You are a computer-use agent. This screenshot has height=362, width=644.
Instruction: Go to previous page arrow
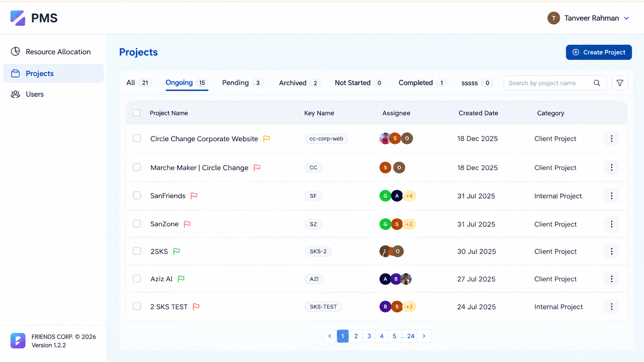coord(330,336)
